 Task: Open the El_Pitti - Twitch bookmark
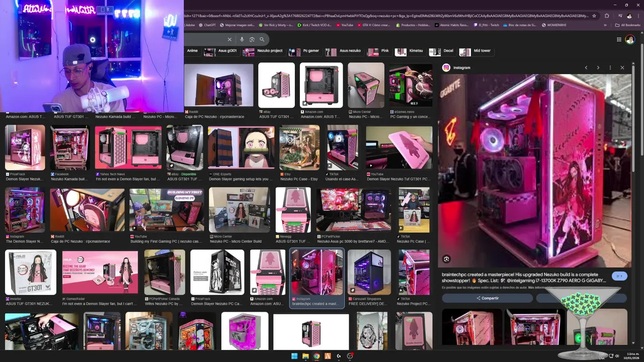(x=487, y=25)
